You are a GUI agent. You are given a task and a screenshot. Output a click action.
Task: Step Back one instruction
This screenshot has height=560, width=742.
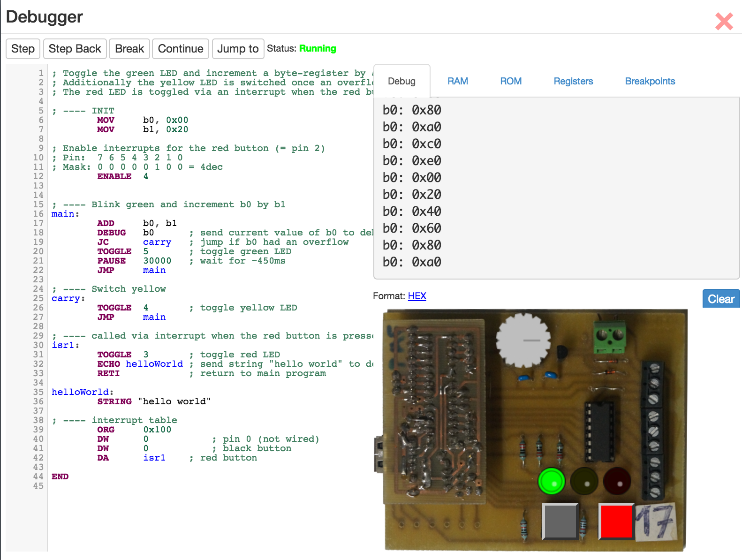[x=75, y=49]
